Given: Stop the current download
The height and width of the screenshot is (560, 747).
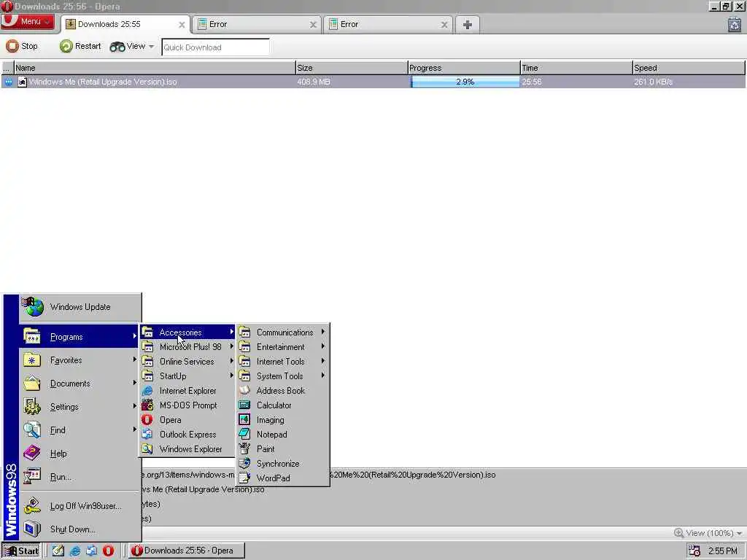Looking at the screenshot, I should [22, 46].
